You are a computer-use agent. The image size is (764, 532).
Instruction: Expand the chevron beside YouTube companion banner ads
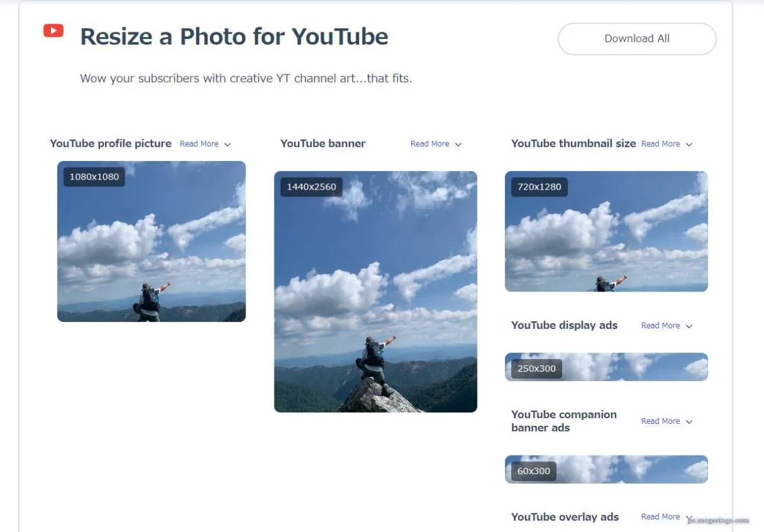coord(689,421)
